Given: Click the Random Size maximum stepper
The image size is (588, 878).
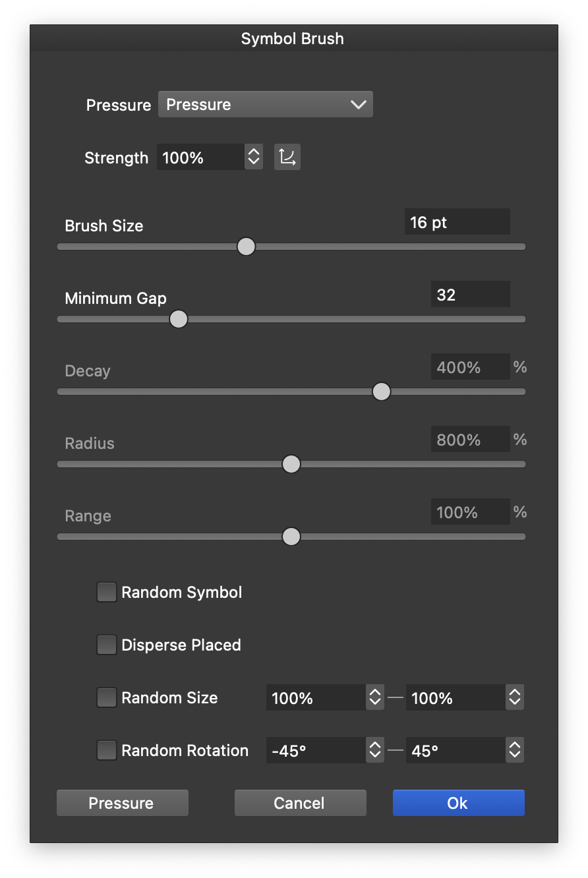Looking at the screenshot, I should [x=515, y=697].
